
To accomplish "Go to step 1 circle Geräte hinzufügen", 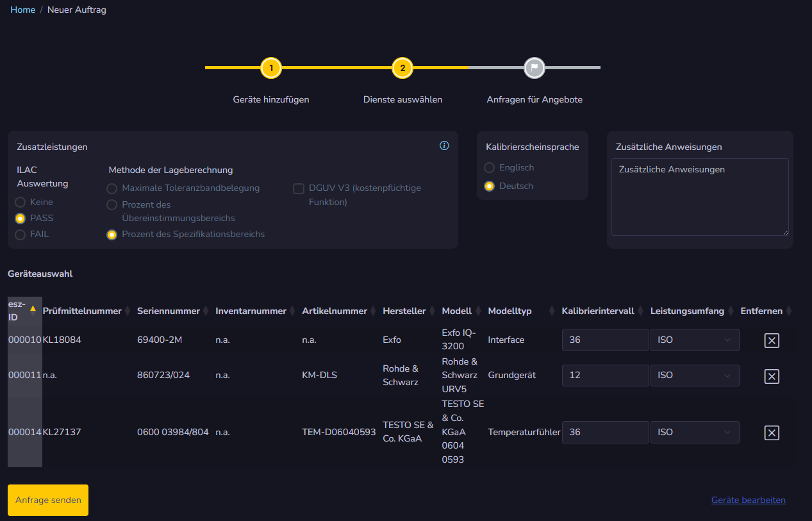I will coord(271,68).
